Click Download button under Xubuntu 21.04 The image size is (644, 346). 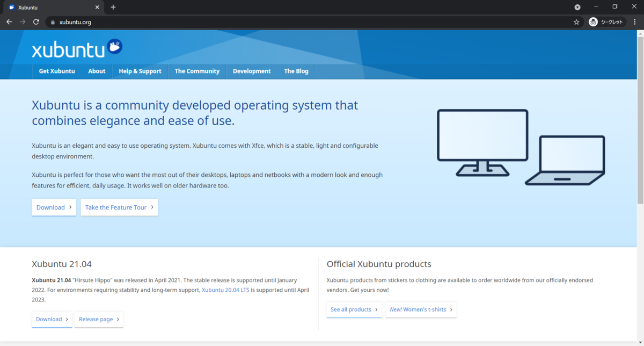point(52,319)
